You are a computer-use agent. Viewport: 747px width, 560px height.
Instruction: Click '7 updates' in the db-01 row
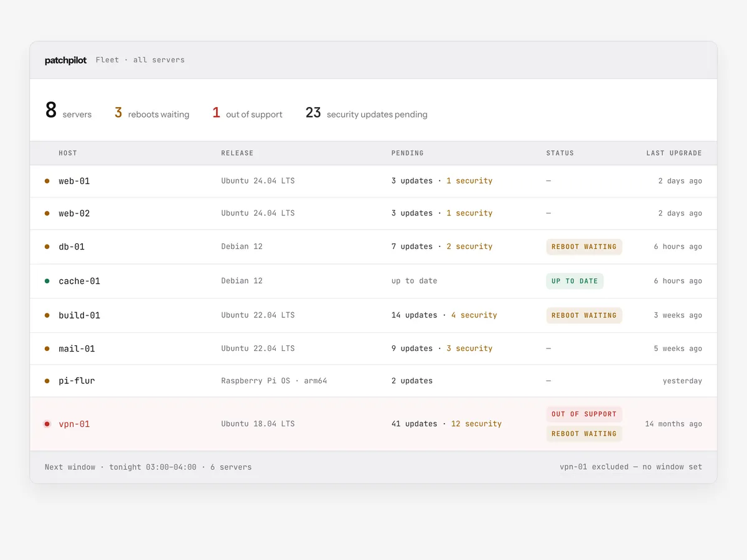click(x=412, y=247)
